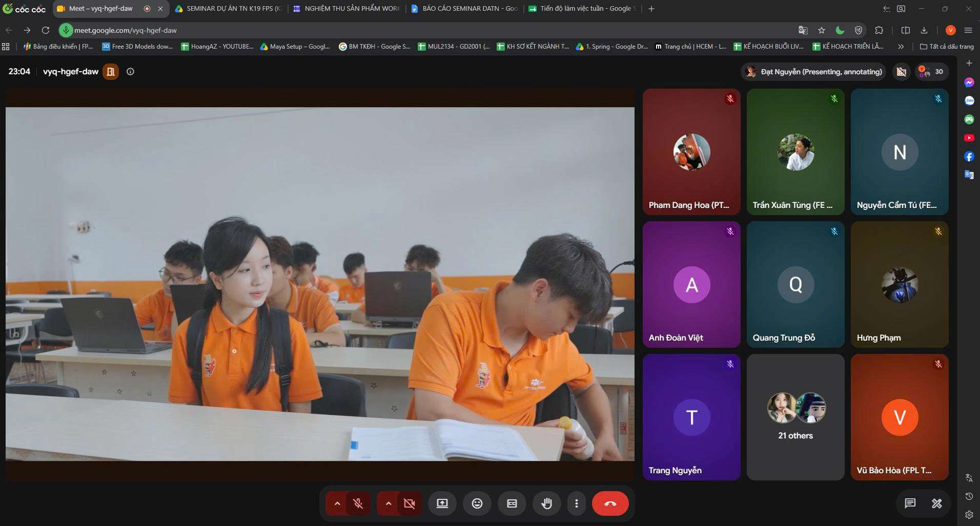The height and width of the screenshot is (526, 980).
Task: Click the 21 others participant tile
Action: coord(795,417)
